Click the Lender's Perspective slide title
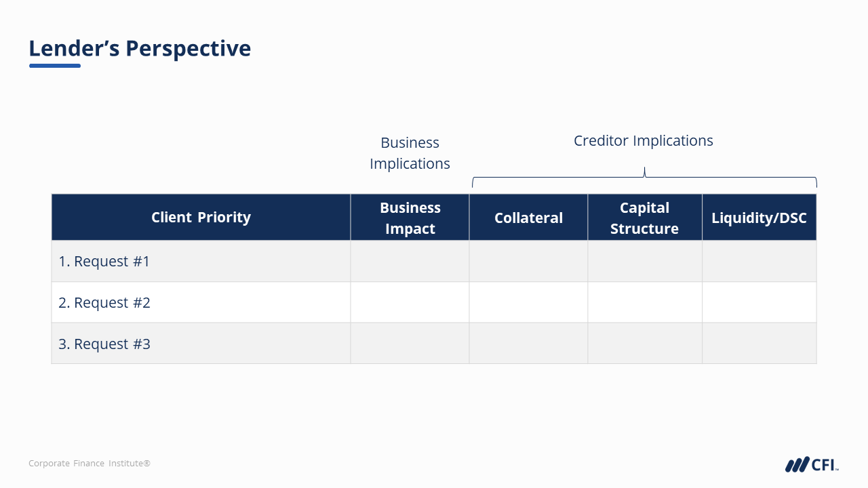The width and height of the screenshot is (868, 488). point(140,48)
